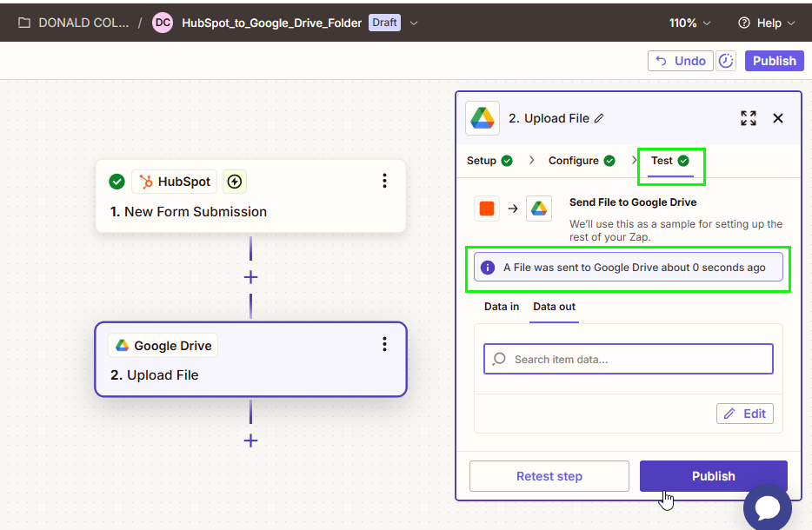Add a step between HubSpot and Google Drive
This screenshot has width=812, height=530.
coord(250,277)
